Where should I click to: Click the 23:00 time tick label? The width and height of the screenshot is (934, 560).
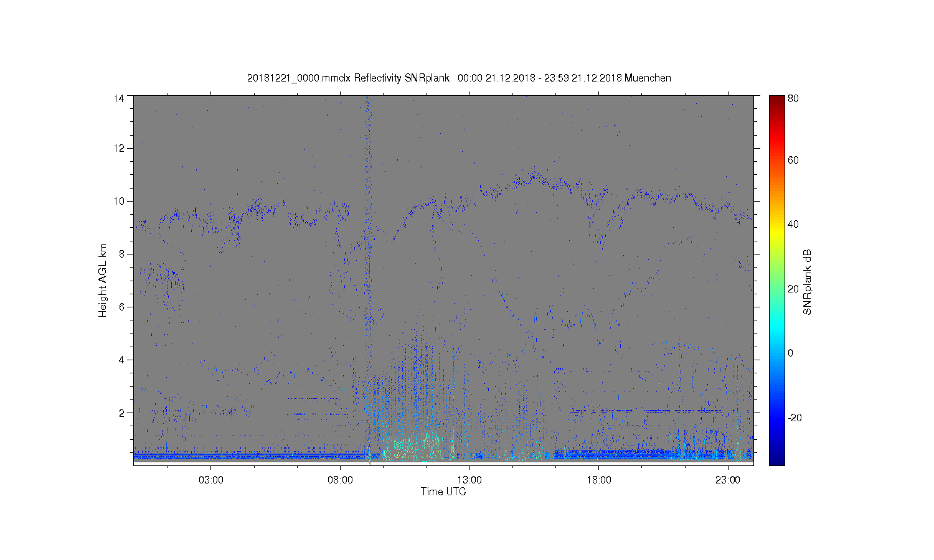click(728, 480)
